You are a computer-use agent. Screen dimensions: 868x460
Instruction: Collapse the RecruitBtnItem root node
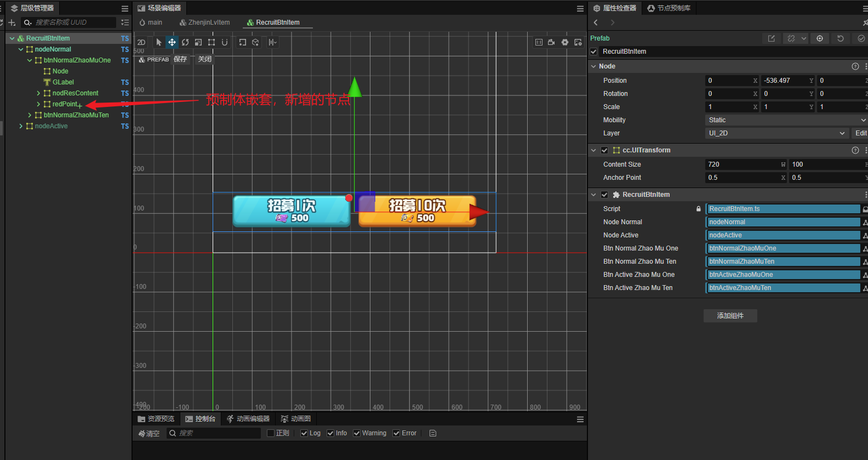tap(12, 38)
